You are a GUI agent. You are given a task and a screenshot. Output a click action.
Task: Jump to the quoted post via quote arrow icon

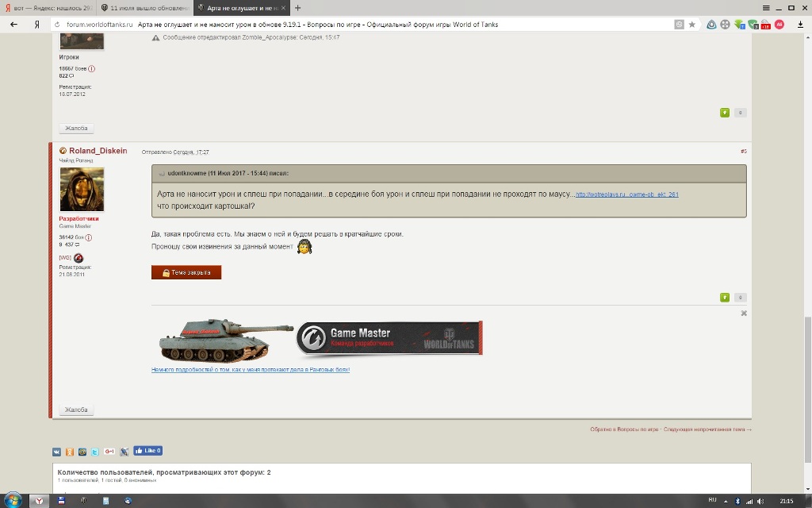[161, 174]
